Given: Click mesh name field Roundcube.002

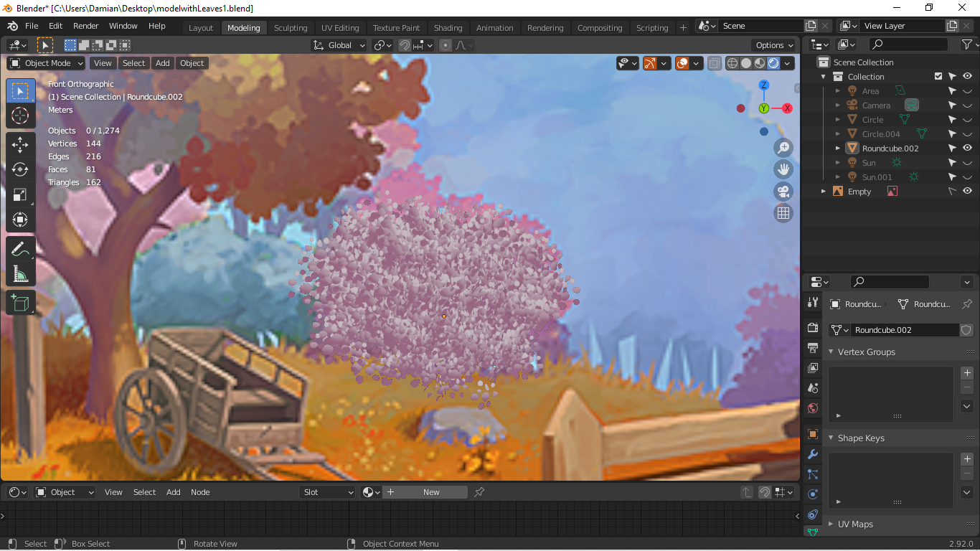Looking at the screenshot, I should pyautogui.click(x=905, y=330).
